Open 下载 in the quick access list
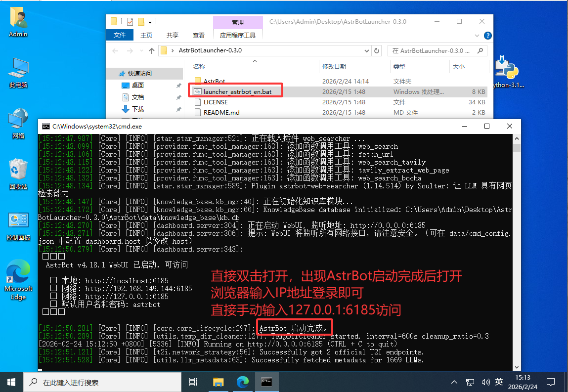Viewport: 568px width, 392px height. coord(138,109)
